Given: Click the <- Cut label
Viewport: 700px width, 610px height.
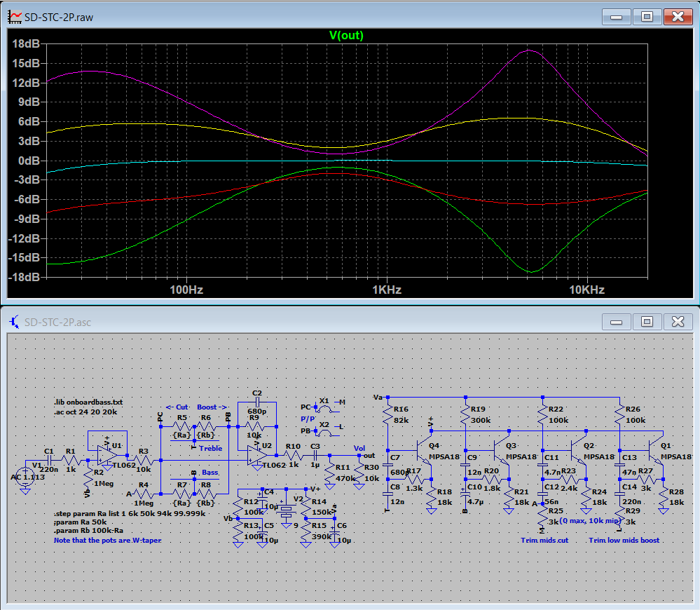Looking at the screenshot, I should [177, 407].
